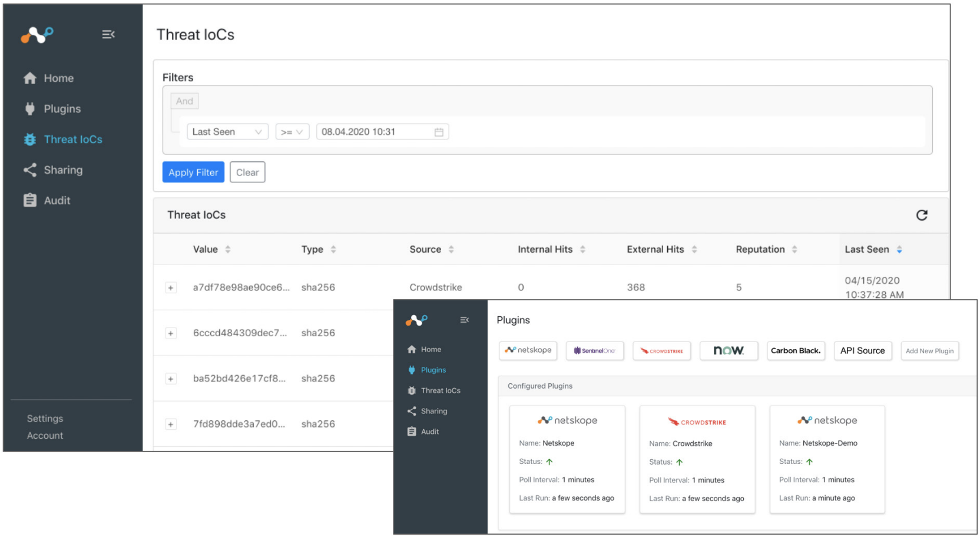This screenshot has width=980, height=537.
Task: Select the SentinelOne plugin tile
Action: pyautogui.click(x=594, y=351)
